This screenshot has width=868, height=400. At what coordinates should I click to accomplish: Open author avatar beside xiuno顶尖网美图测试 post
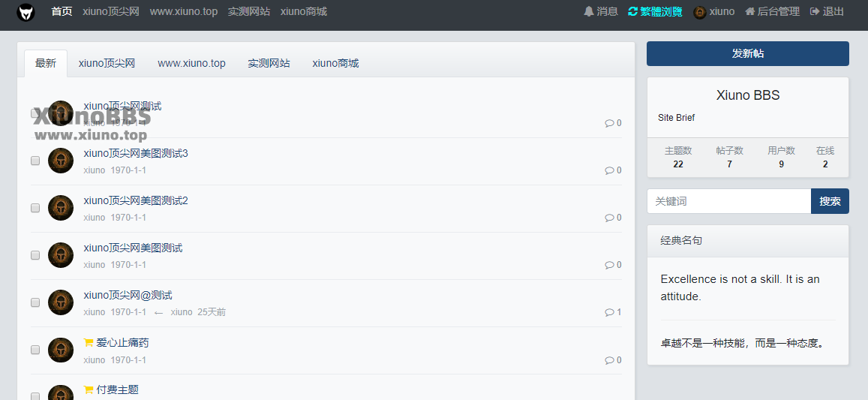pyautogui.click(x=61, y=255)
